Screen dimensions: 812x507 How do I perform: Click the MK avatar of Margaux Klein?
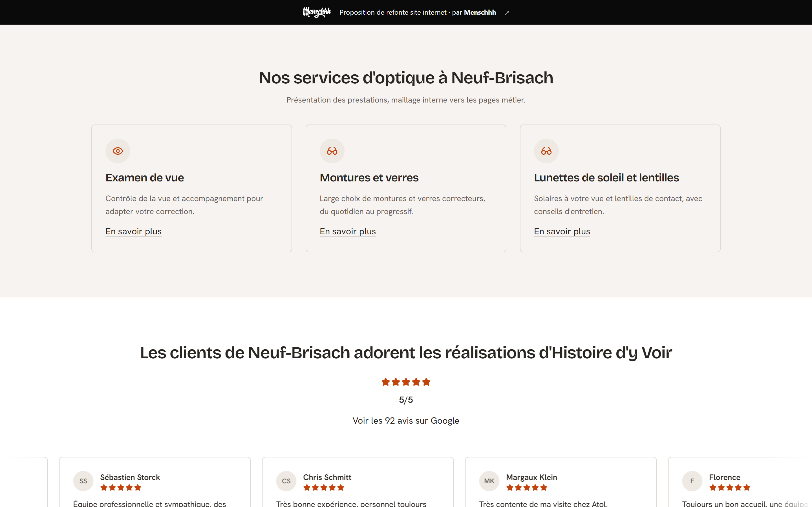[489, 481]
